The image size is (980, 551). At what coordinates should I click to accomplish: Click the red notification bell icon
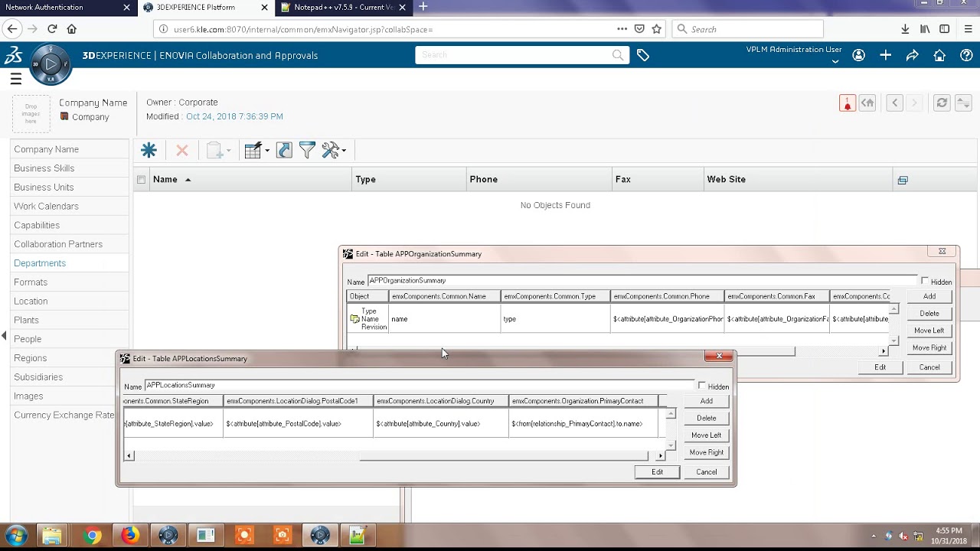pyautogui.click(x=848, y=103)
